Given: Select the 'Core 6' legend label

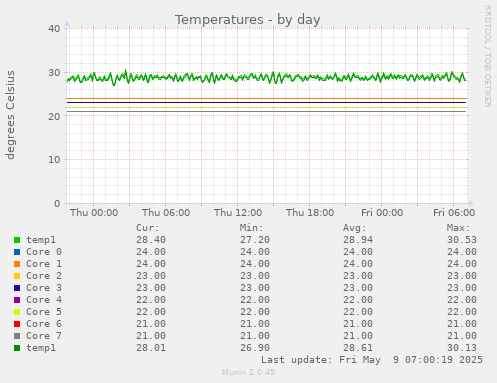Looking at the screenshot, I should coord(44,324).
